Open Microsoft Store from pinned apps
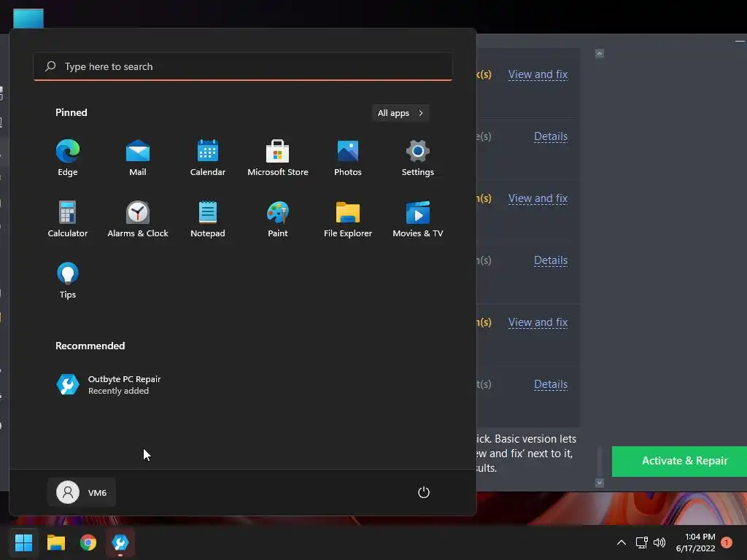The height and width of the screenshot is (560, 747). pyautogui.click(x=278, y=158)
